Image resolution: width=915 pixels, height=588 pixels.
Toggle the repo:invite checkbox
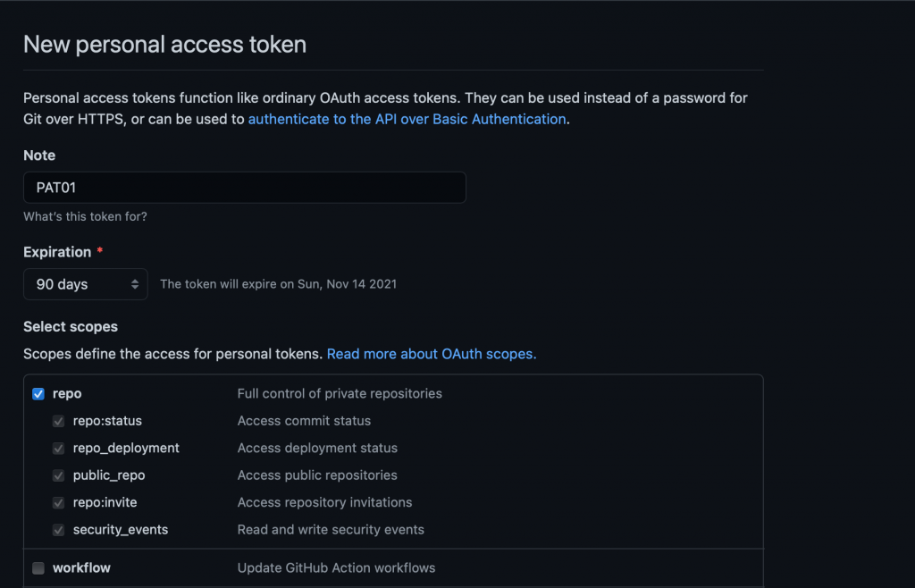pyautogui.click(x=58, y=503)
